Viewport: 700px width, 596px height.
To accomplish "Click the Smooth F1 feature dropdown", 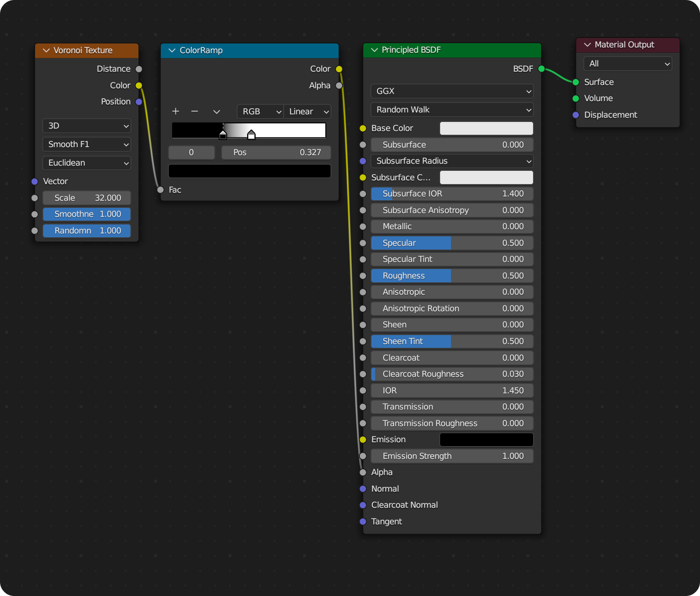I will pos(87,144).
